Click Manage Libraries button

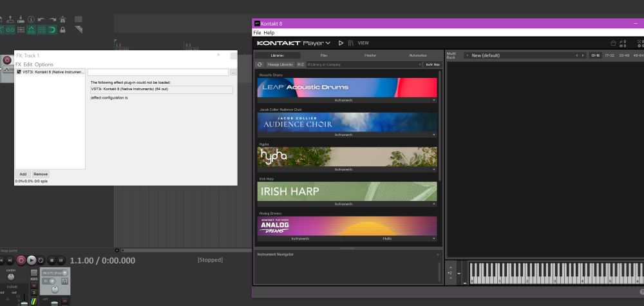point(280,64)
